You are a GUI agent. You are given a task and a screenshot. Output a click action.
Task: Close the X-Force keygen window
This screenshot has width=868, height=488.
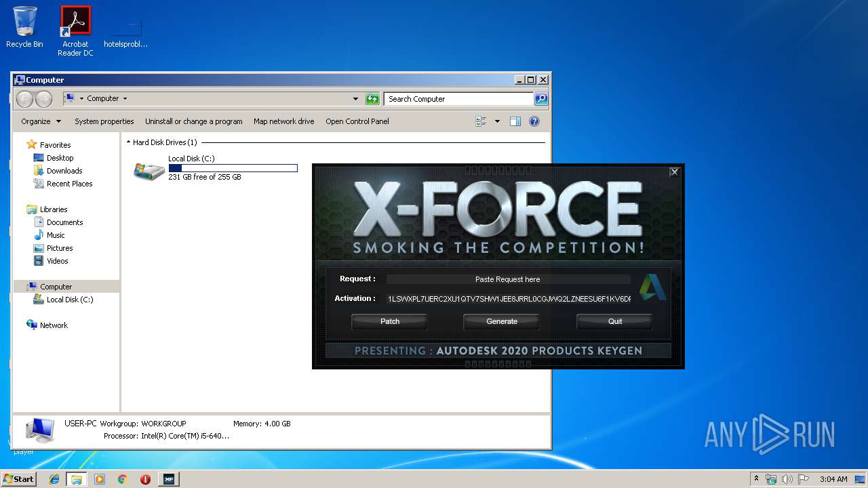tap(674, 172)
